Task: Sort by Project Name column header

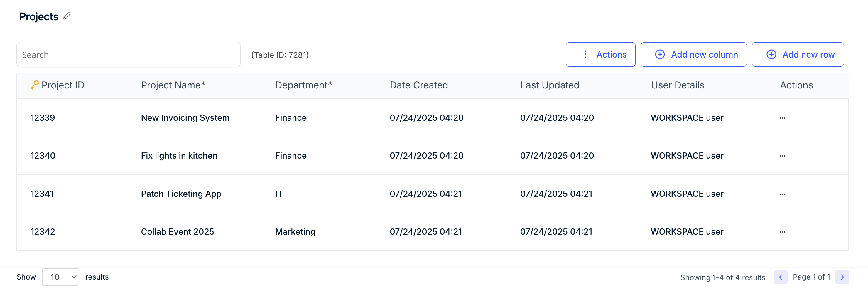Action: coord(173,85)
